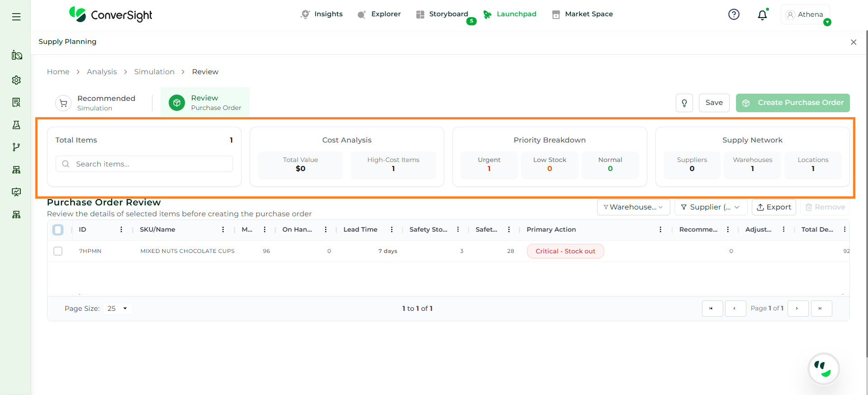
Task: Click the branch icon in sidebar
Action: coord(16,147)
